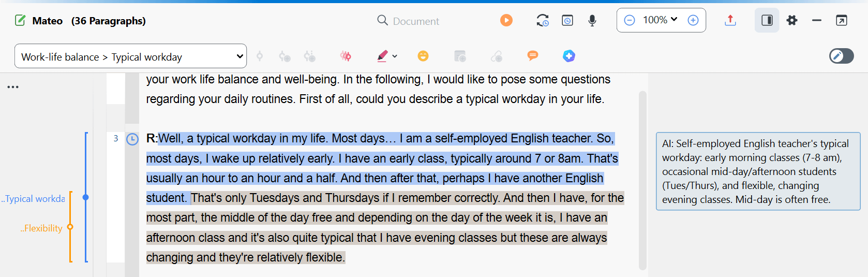Open settings with the gear icon
The width and height of the screenshot is (868, 277).
pos(792,20)
